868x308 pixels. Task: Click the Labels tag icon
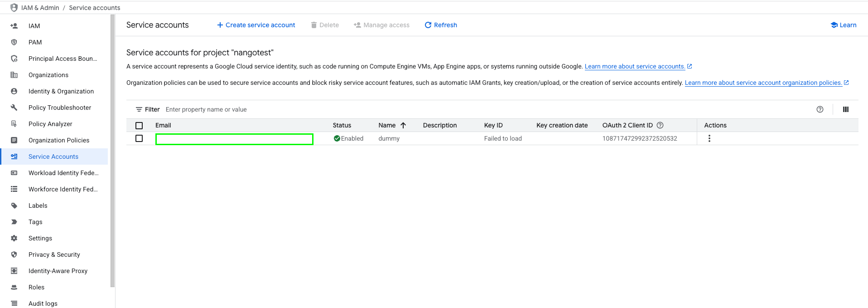point(14,205)
